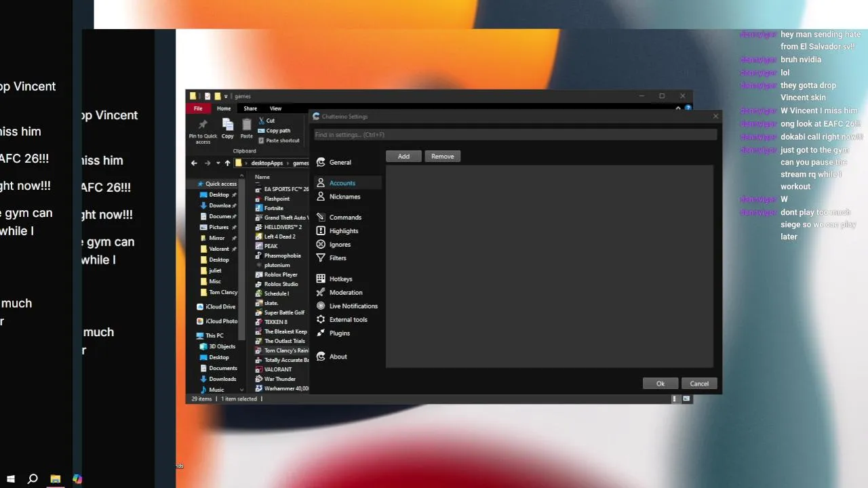Click Add account button
The image size is (868, 488).
pos(403,157)
